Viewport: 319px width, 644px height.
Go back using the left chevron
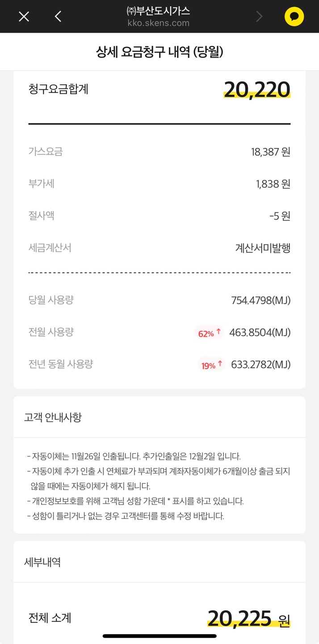click(x=58, y=17)
